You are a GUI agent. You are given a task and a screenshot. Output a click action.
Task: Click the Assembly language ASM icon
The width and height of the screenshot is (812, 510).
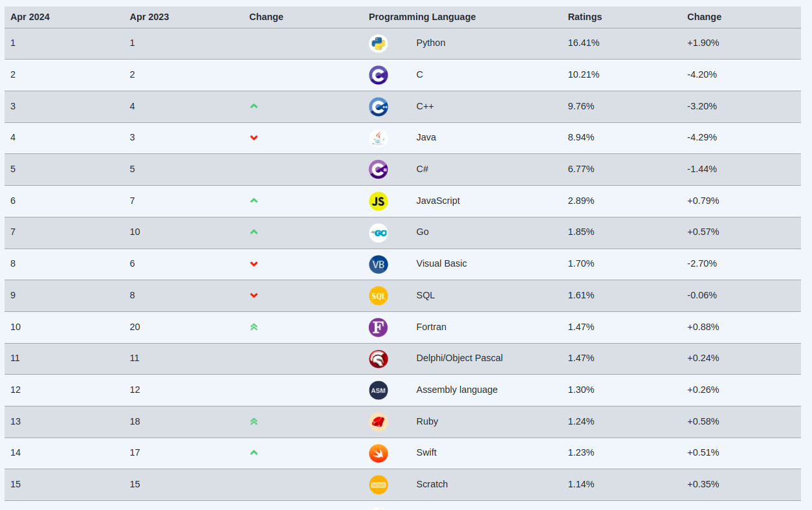point(379,390)
